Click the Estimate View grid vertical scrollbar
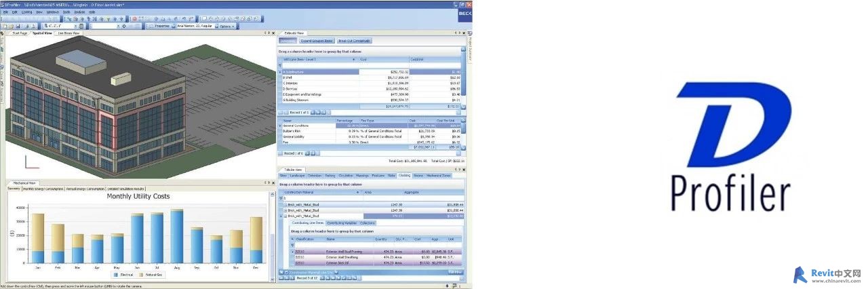The image size is (868, 289). [x=463, y=77]
